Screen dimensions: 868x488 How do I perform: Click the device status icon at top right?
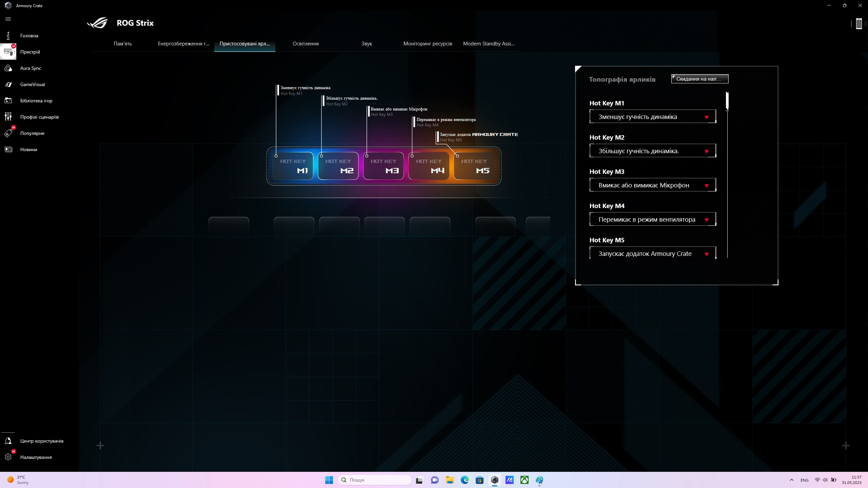coord(859,23)
